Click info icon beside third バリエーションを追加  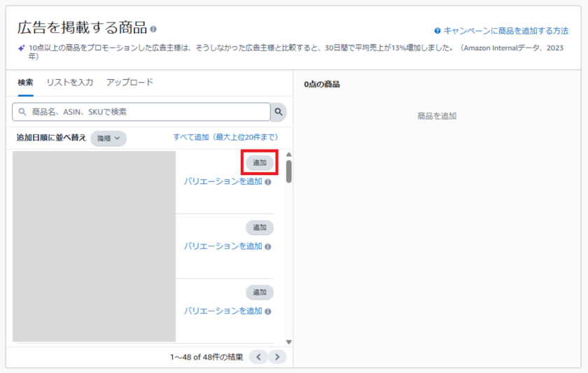coord(269,311)
